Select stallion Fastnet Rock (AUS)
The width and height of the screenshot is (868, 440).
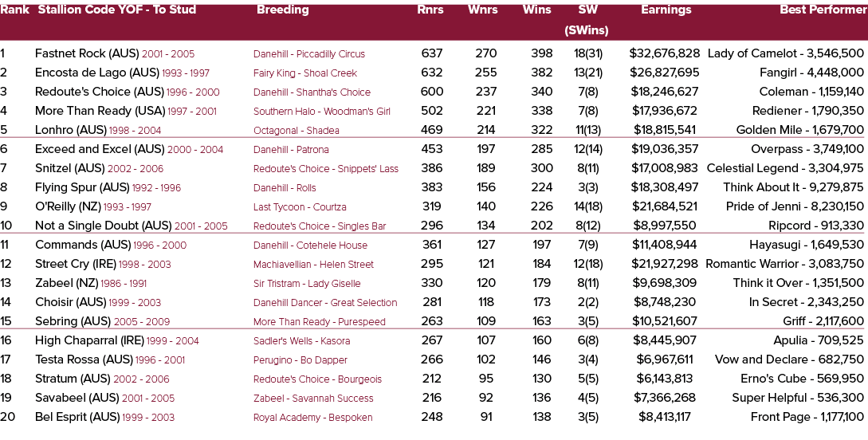[87, 53]
